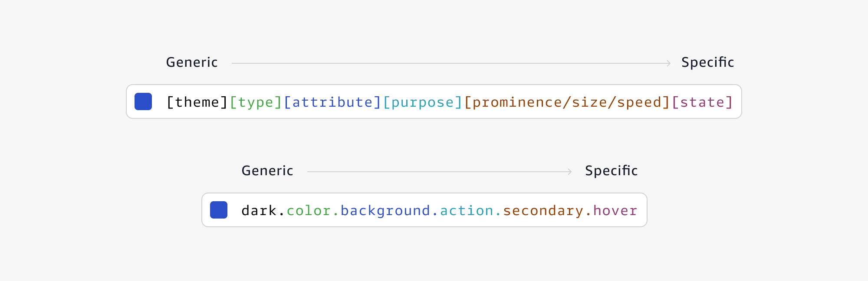
Task: Select the teal "action" word in example
Action: click(x=467, y=211)
